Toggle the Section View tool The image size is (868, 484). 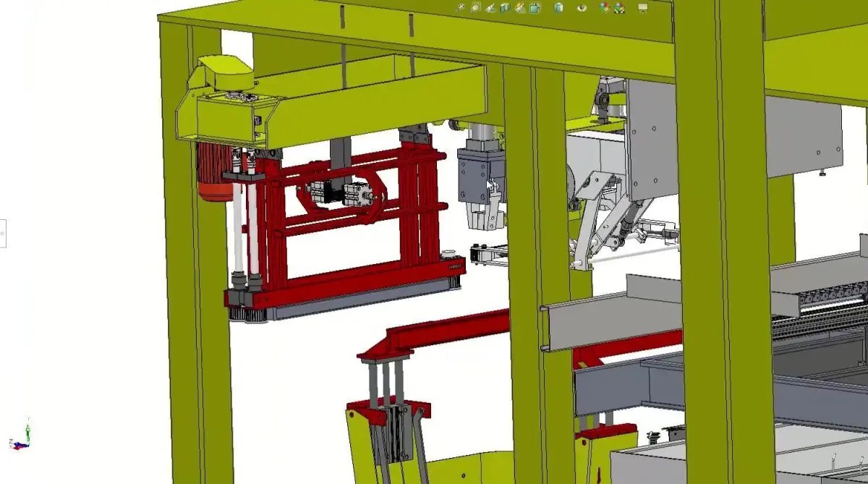(x=506, y=7)
